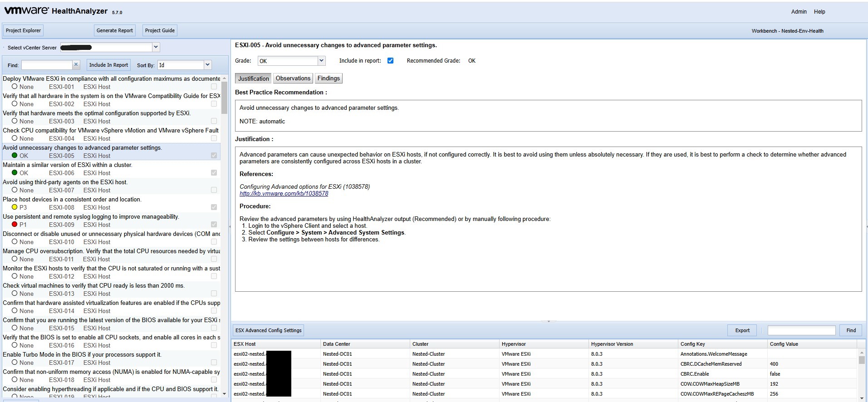Sort by the Config Key column header
This screenshot has width=868, height=402.
(721, 344)
